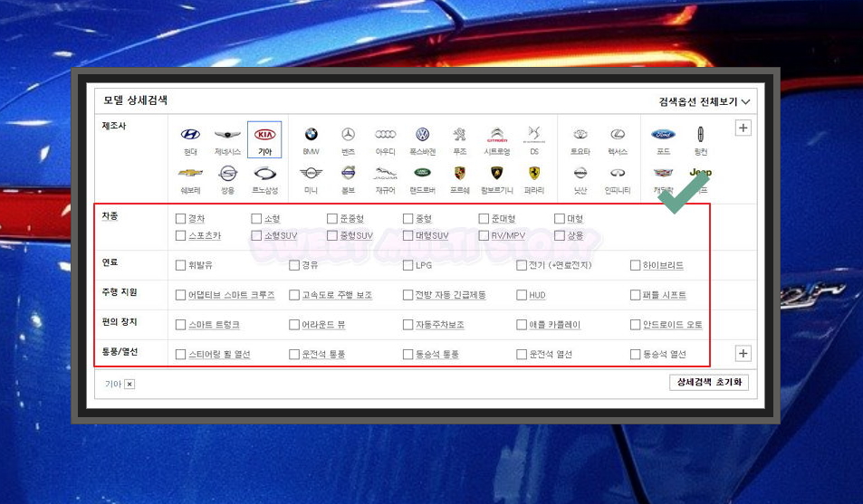Check the 경차 vehicle type box
The width and height of the screenshot is (863, 504).
click(180, 218)
